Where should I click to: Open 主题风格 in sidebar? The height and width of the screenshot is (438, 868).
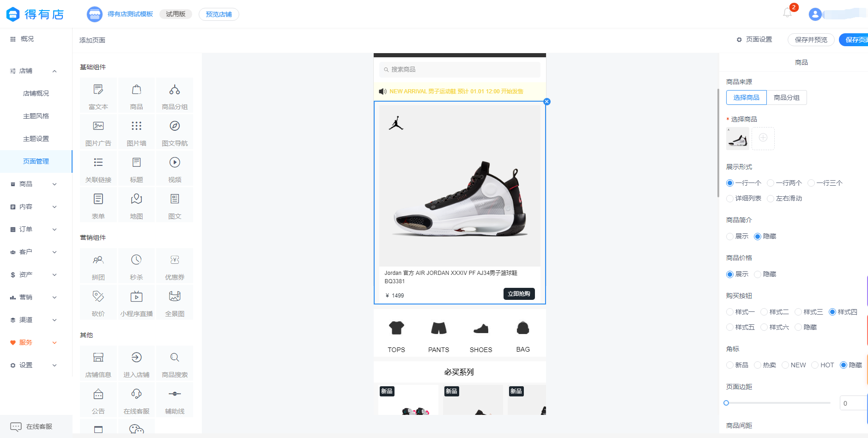pyautogui.click(x=36, y=116)
